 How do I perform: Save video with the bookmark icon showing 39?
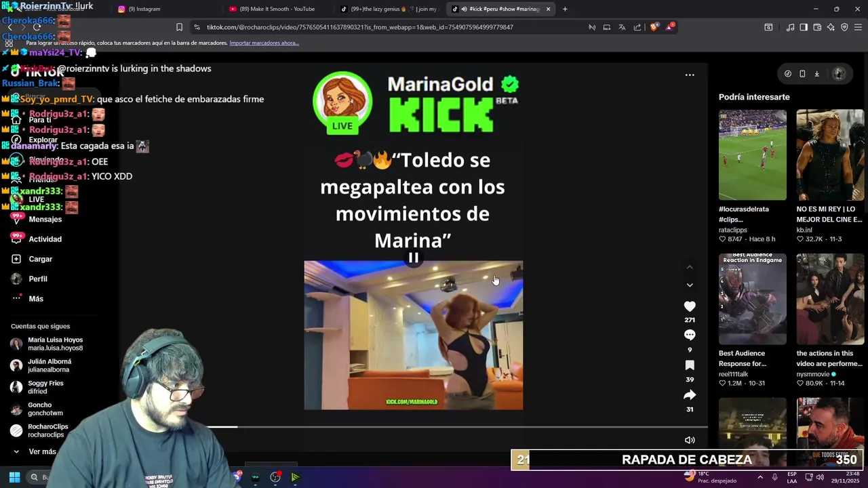click(690, 365)
